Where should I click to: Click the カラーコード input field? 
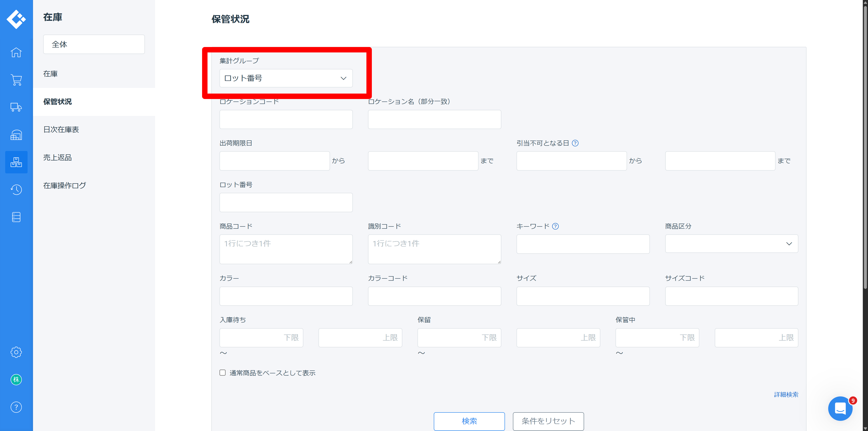434,296
